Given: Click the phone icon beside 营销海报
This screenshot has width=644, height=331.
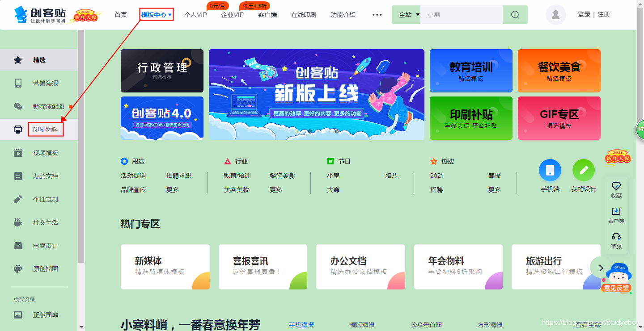Looking at the screenshot, I should pos(18,83).
